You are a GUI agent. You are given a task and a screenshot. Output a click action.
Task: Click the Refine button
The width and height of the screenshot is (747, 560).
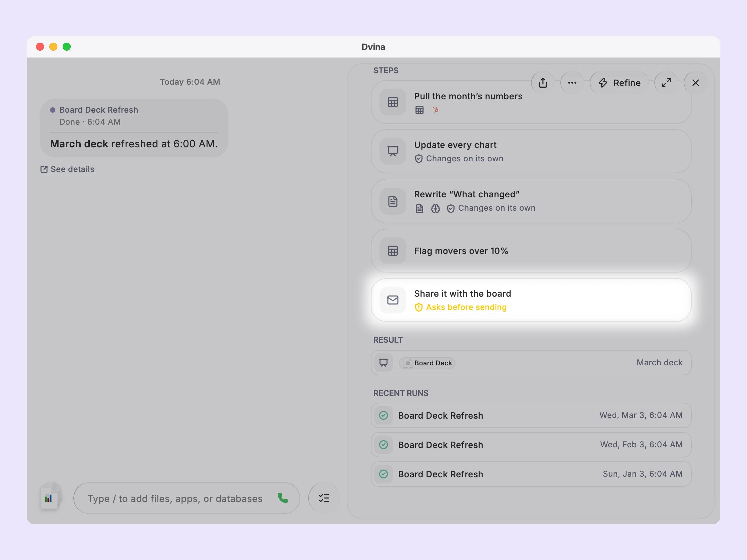pos(619,83)
